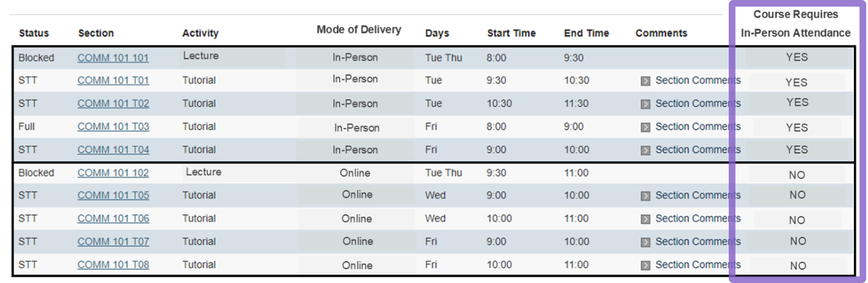Expand Section Comments arrow for T01 row
Image resolution: width=868 pixels, height=283 pixels.
coord(645,81)
